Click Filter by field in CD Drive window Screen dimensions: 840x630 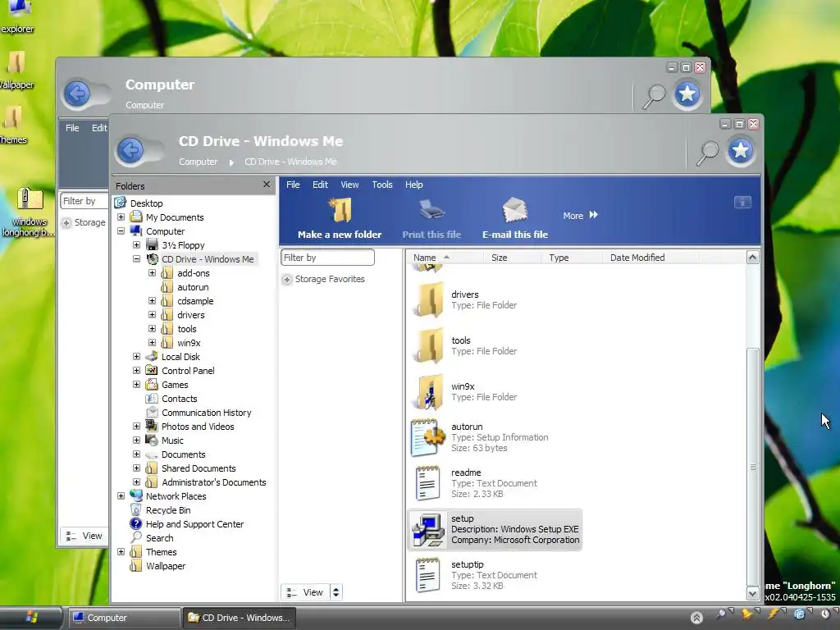click(x=327, y=258)
